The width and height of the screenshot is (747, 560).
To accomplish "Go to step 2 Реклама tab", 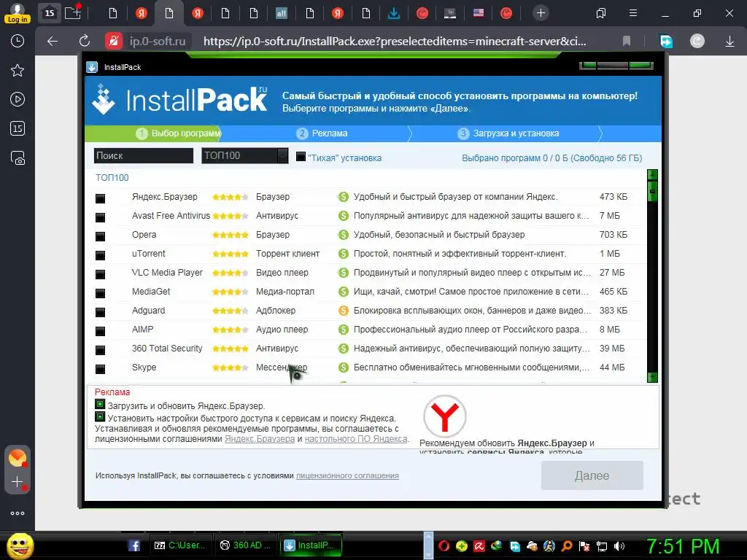I will click(322, 133).
